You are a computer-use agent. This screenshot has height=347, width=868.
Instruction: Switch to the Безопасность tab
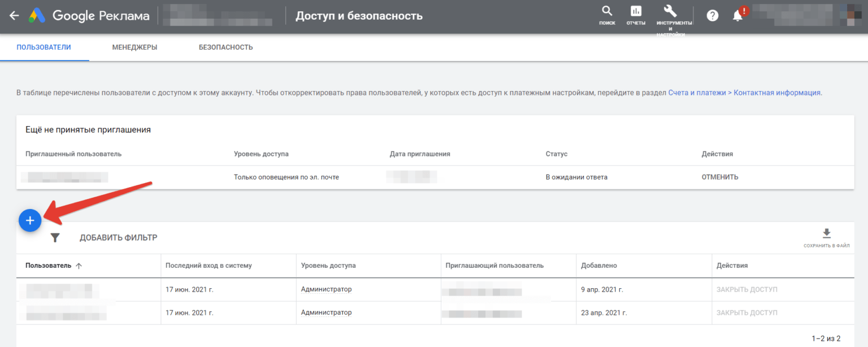pos(225,47)
